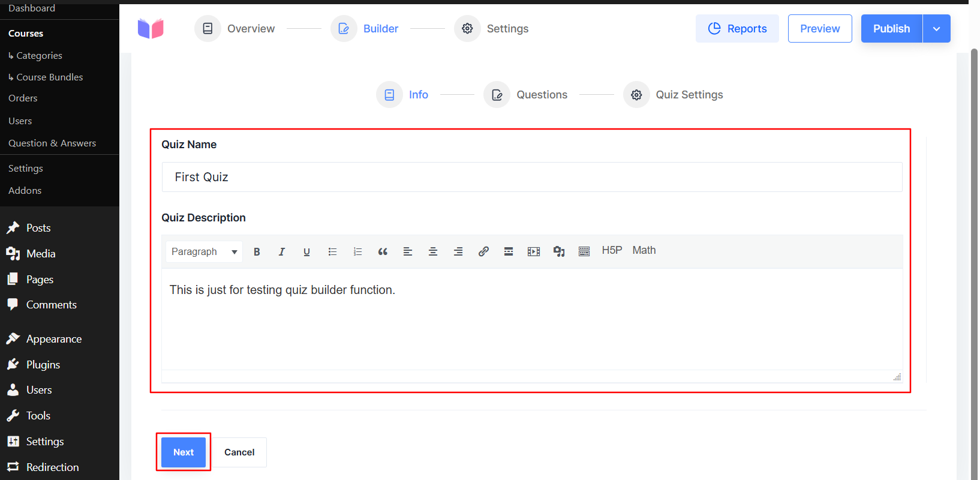Align text right in description
The width and height of the screenshot is (980, 480).
coord(458,251)
